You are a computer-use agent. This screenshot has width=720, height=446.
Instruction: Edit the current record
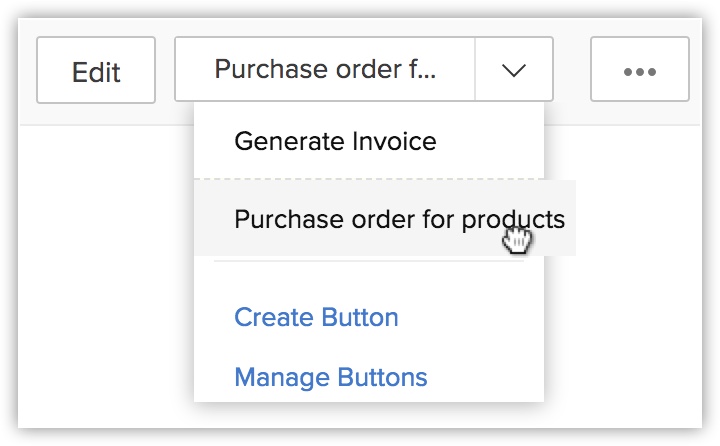point(96,70)
